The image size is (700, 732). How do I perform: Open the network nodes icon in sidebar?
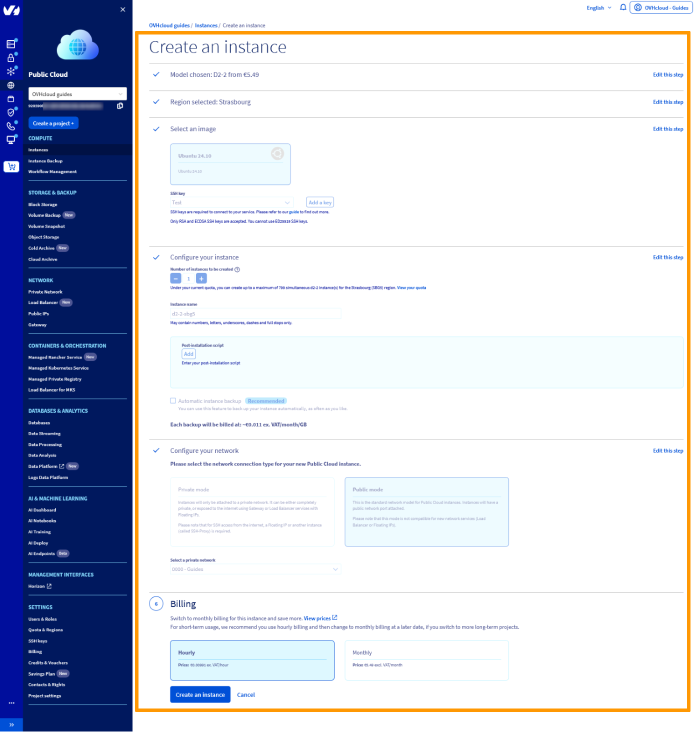point(11,70)
